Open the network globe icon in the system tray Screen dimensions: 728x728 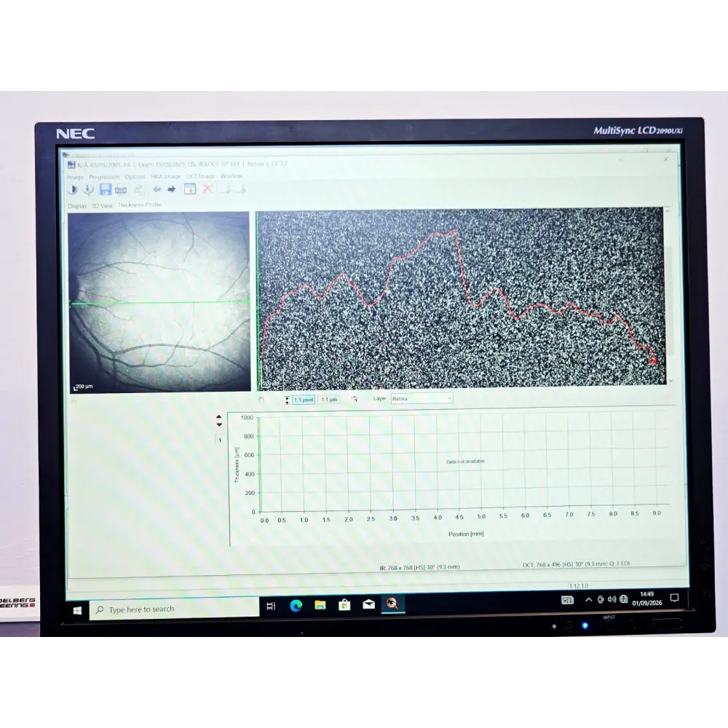click(624, 599)
